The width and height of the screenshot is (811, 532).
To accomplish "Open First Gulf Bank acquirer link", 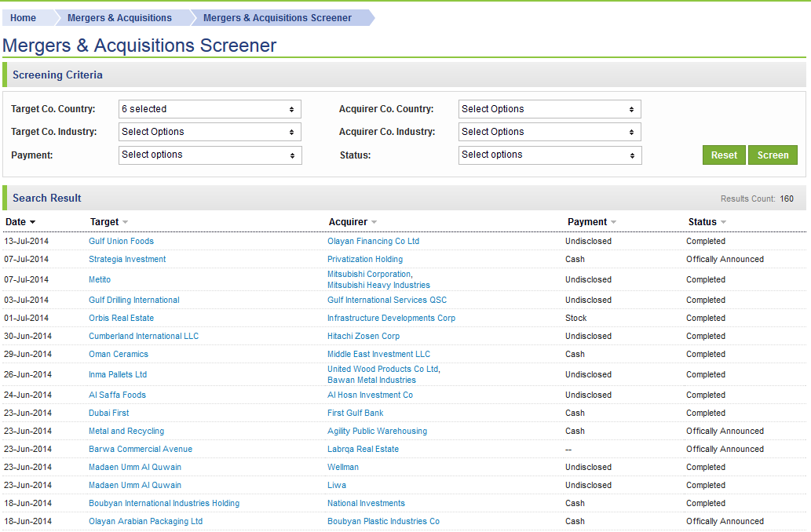I will [356, 413].
